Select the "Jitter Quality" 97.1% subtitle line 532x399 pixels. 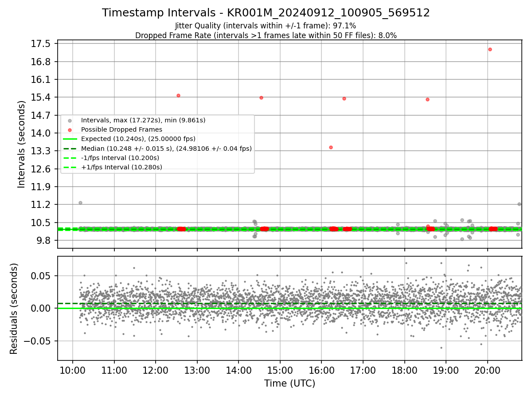[266, 26]
